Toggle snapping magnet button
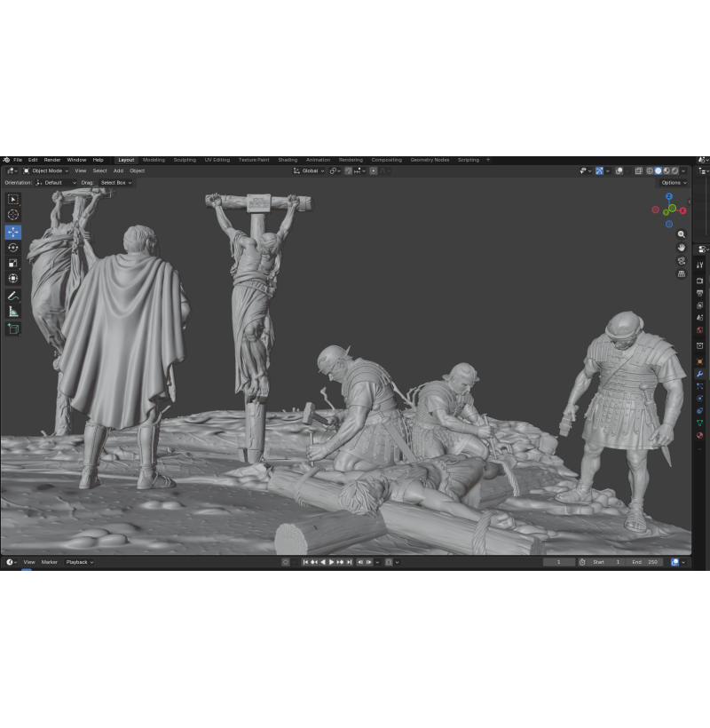This screenshot has height=728, width=710. click(349, 170)
